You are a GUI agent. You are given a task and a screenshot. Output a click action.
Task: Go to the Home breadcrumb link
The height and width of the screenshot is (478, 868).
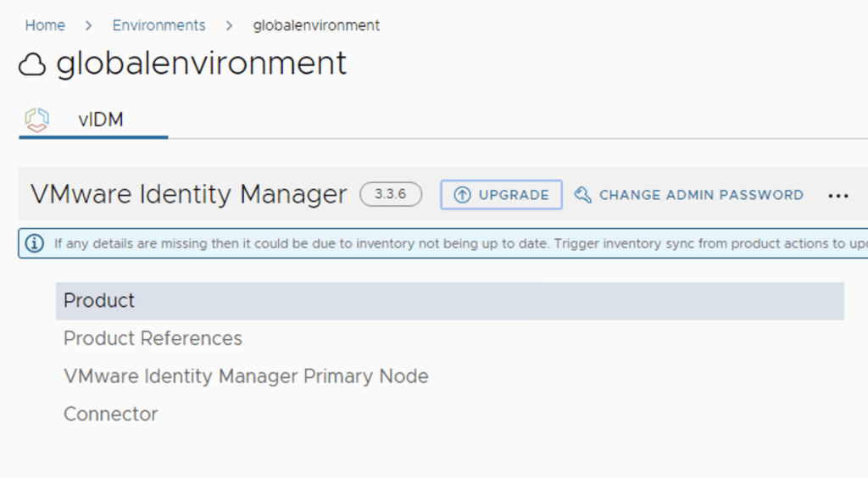pos(45,25)
